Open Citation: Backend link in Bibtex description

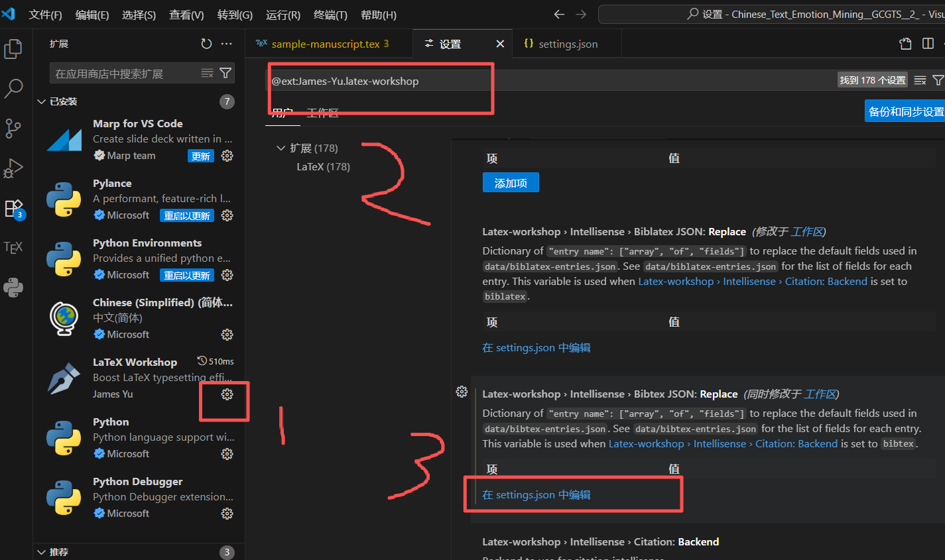pos(723,443)
